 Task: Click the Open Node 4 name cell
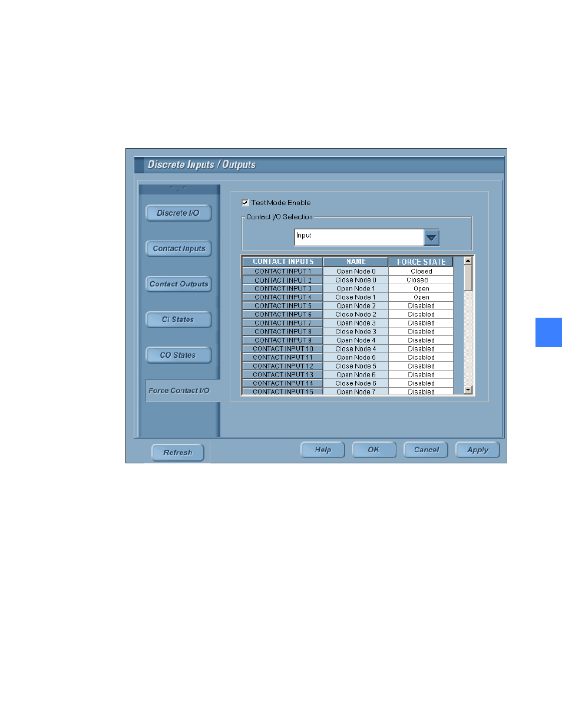(356, 340)
